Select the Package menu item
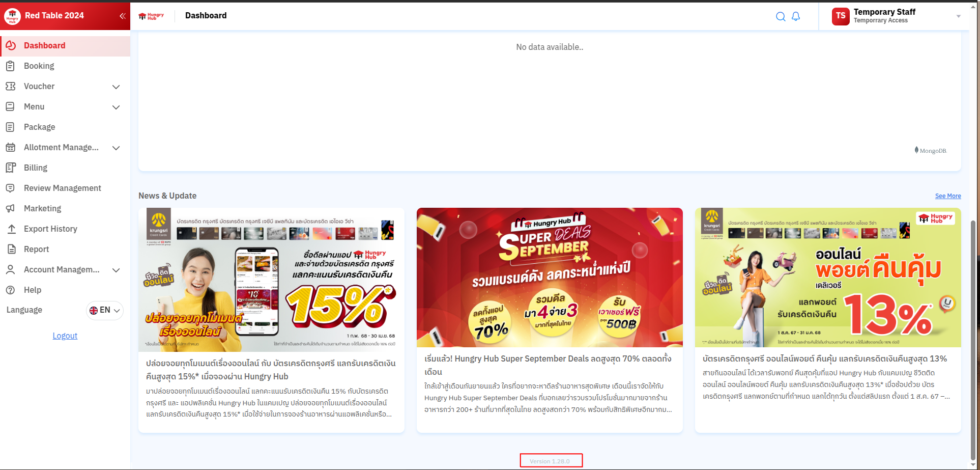 [39, 127]
